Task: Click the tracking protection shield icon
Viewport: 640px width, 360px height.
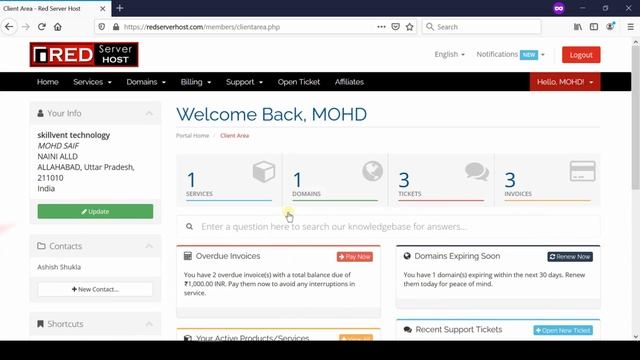Action: tap(102, 27)
